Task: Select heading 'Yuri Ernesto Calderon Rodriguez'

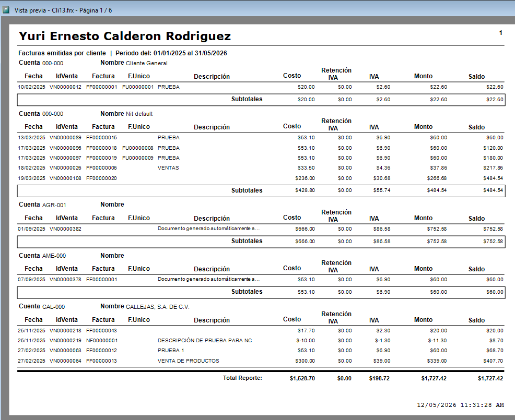Action: click(x=125, y=36)
